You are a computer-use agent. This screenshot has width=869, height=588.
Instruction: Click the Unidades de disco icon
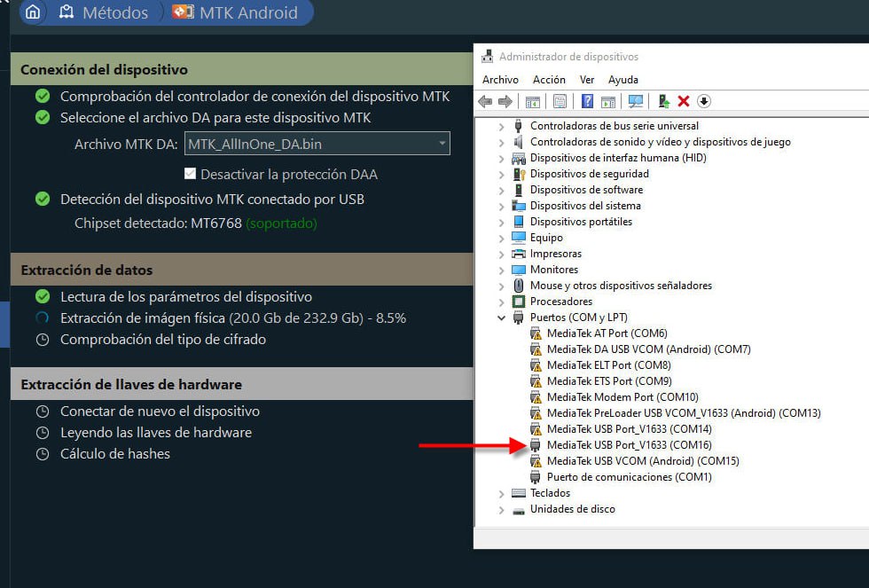pos(519,511)
